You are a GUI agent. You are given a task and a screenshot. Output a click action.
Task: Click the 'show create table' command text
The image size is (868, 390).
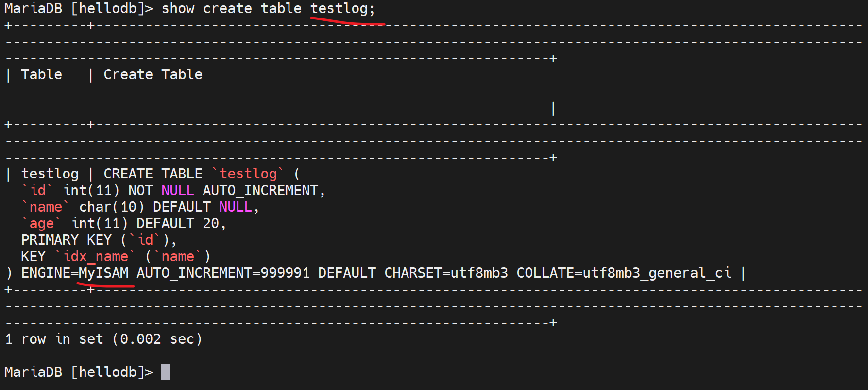(231, 9)
